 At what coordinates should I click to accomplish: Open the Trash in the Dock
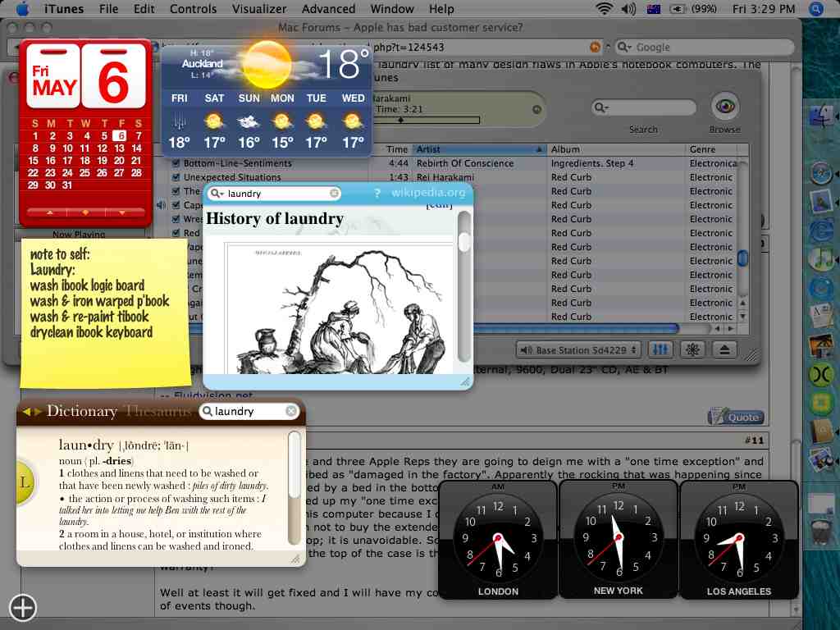(821, 532)
